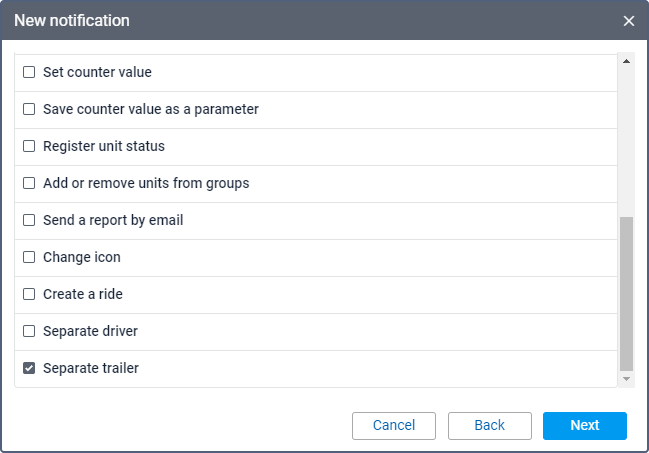Enable Add or remove units from groups
The height and width of the screenshot is (453, 649).
[x=29, y=183]
